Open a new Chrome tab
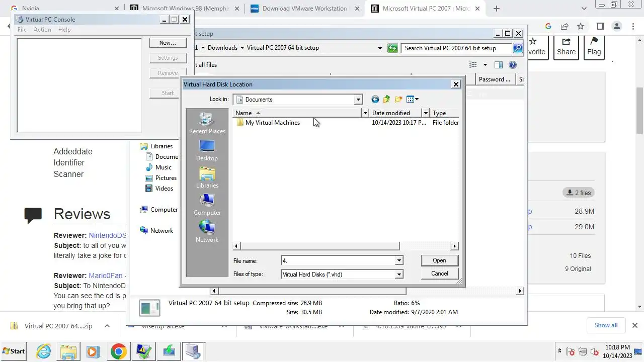The width and height of the screenshot is (644, 362). pos(497,9)
